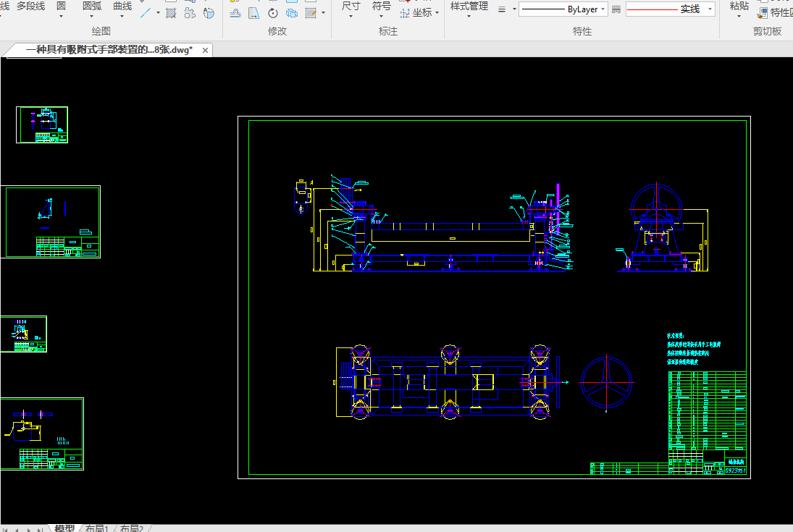
Task: Click the linetype icon beside 实线 dropdown
Action: coord(616,9)
